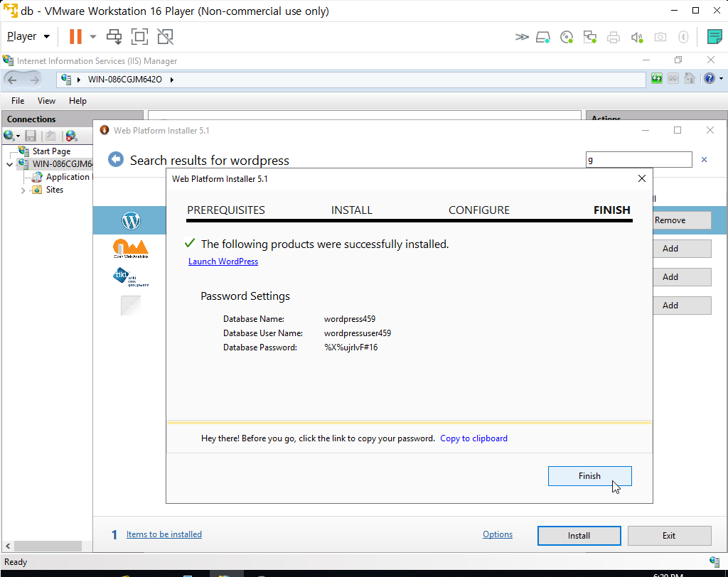Click the IIS Manager title bar icon
Screen dimensions: 728x577
[8, 60]
